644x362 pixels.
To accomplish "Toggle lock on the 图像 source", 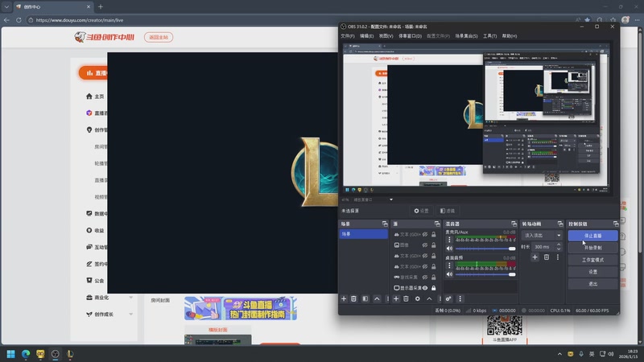I will pos(433,245).
